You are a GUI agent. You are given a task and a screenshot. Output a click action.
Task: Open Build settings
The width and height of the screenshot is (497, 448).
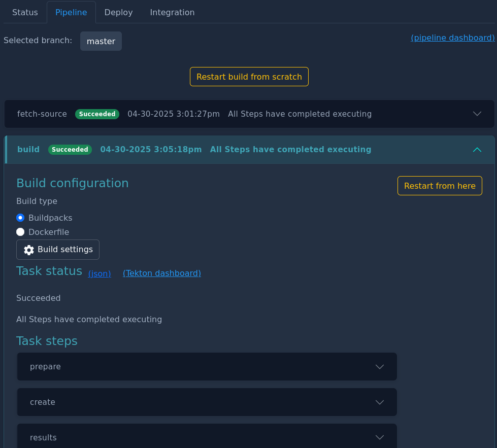pyautogui.click(x=58, y=250)
